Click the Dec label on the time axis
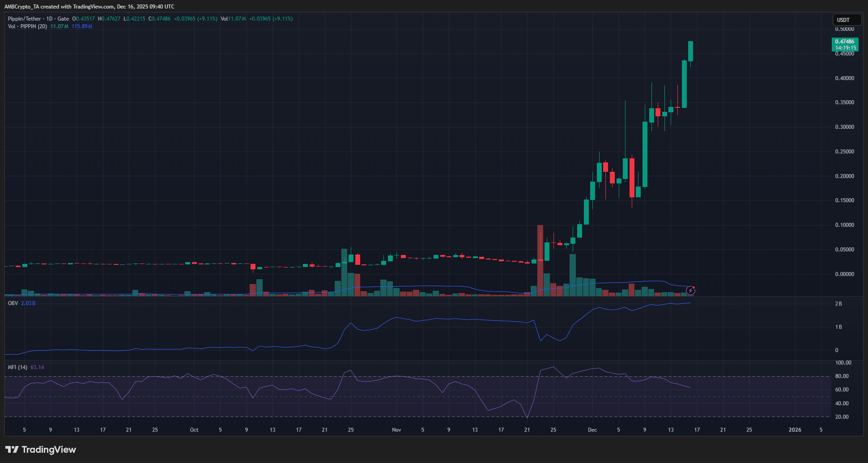868x463 pixels. (592, 430)
